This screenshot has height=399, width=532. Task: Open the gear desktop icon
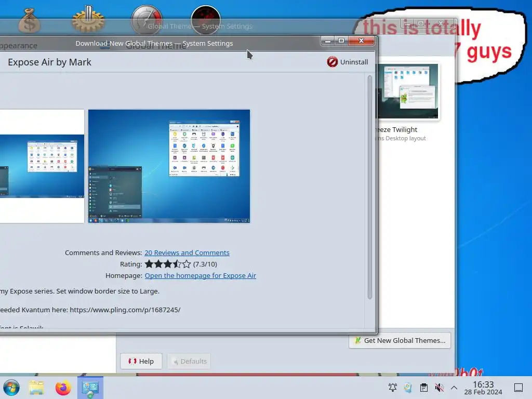[88, 20]
